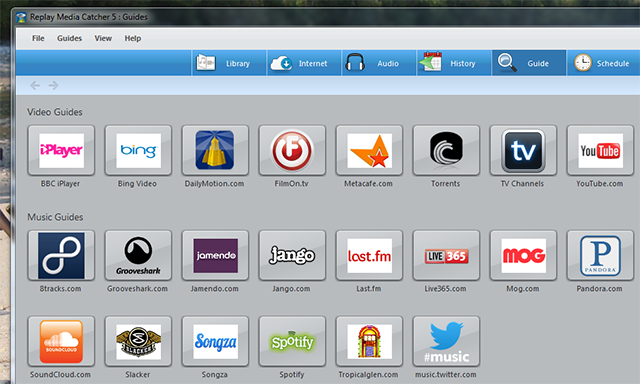Open the View menu
This screenshot has height=384, width=640.
tap(103, 38)
